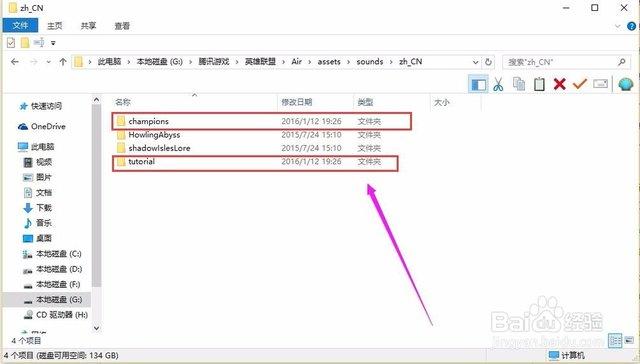
Task: Open the recent locations dropdown arrow
Action: click(49, 62)
